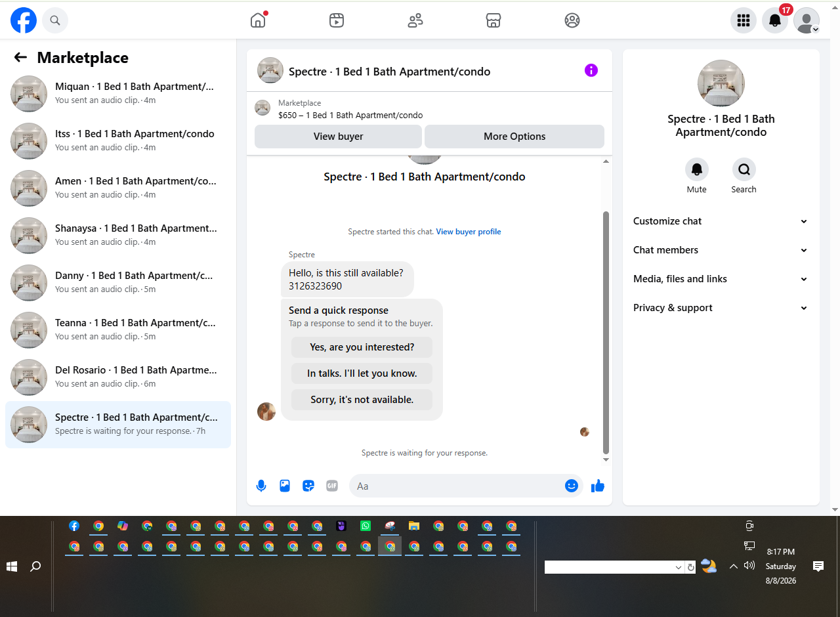
Task: Send a thumbs-up like
Action: pos(598,486)
